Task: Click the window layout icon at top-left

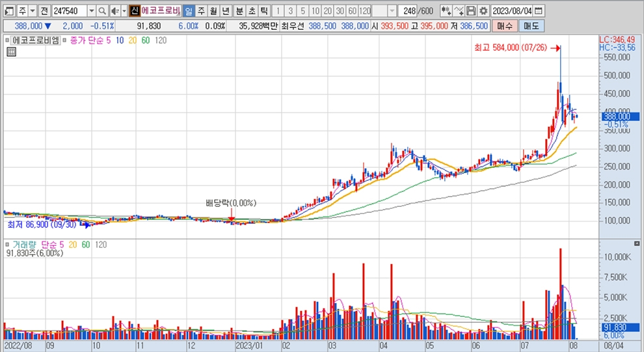Action: click(x=9, y=10)
